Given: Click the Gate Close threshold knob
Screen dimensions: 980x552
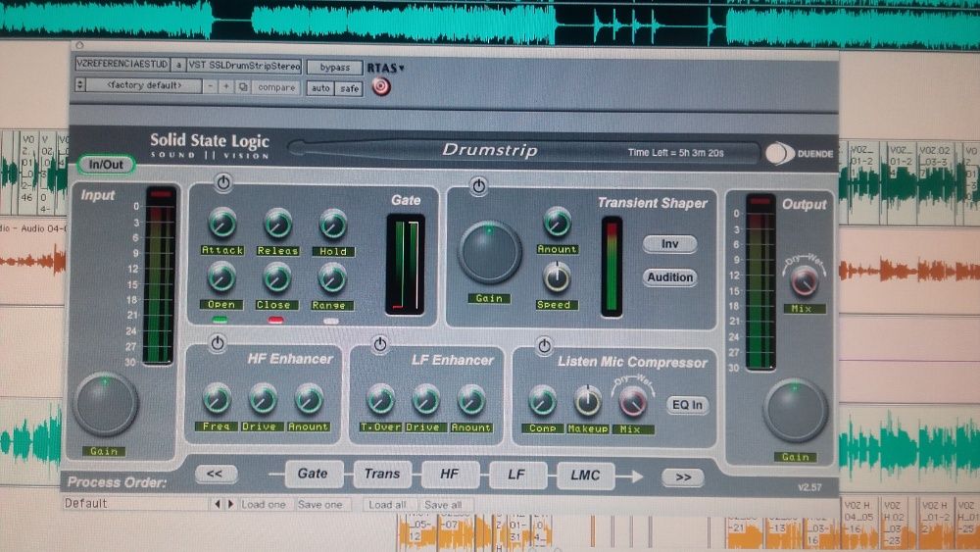Looking at the screenshot, I should pyautogui.click(x=277, y=278).
